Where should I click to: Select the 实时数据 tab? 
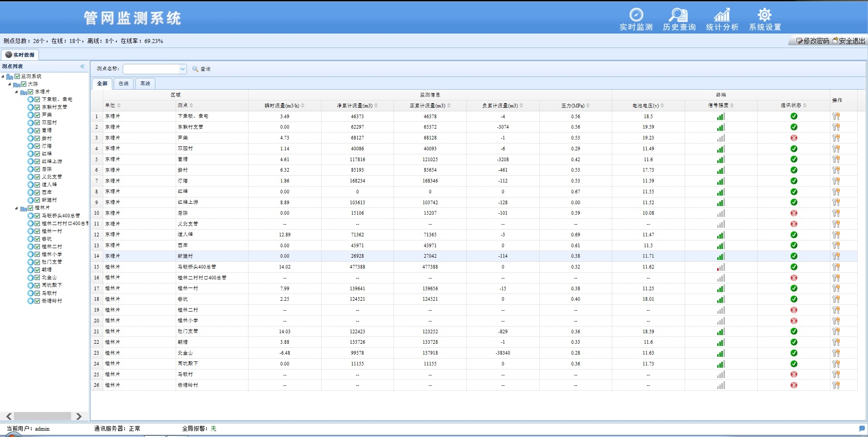(20, 55)
